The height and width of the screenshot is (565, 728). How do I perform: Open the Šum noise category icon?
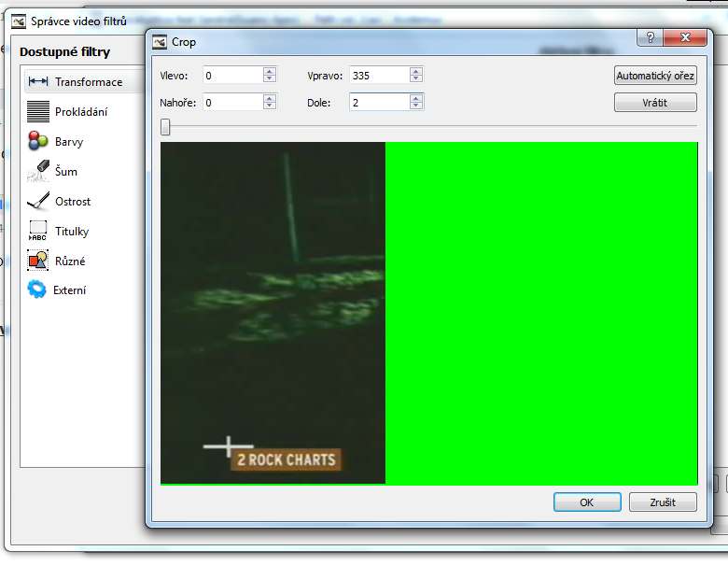pyautogui.click(x=38, y=171)
